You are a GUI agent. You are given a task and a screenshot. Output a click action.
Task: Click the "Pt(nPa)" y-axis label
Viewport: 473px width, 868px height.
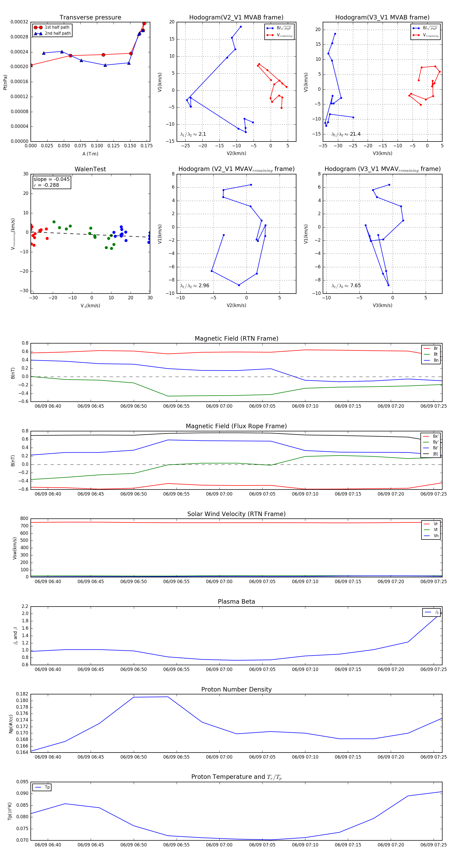pos(5,82)
